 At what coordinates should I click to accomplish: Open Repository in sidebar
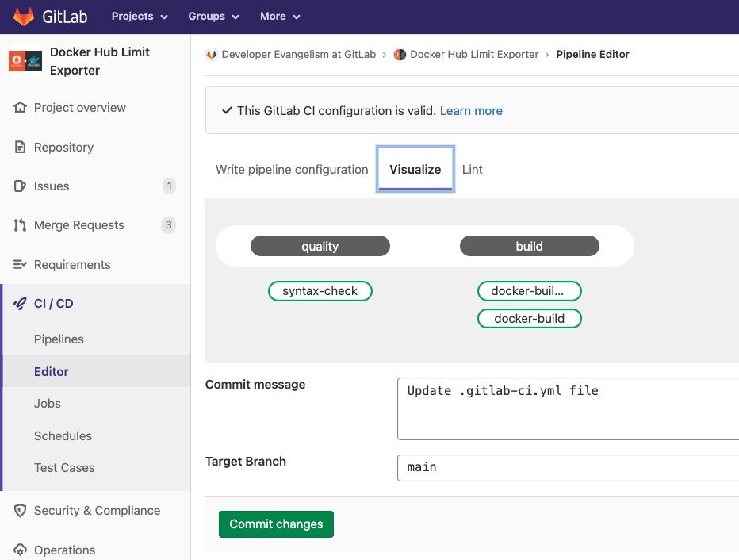(x=63, y=147)
